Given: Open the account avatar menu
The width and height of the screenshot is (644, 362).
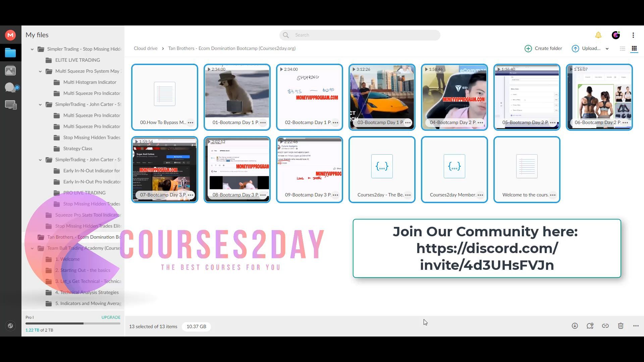Looking at the screenshot, I should click(616, 35).
